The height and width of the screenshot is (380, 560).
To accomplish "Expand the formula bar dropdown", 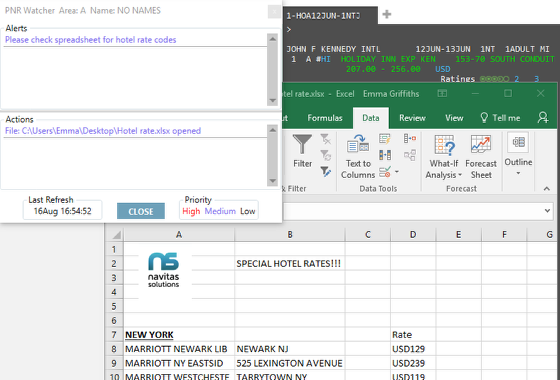I will tap(547, 211).
